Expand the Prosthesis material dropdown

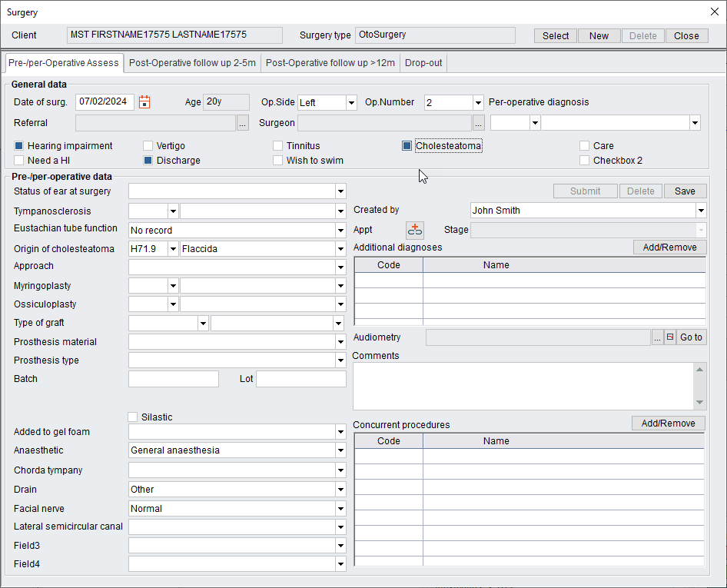point(340,342)
